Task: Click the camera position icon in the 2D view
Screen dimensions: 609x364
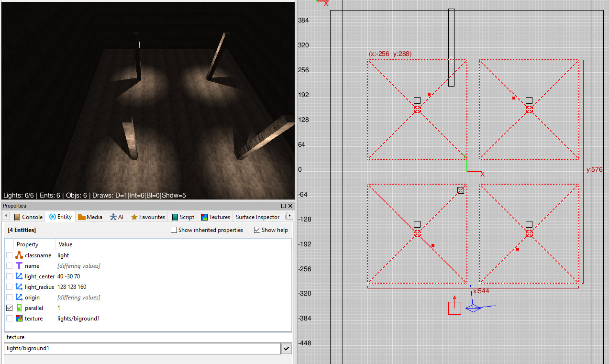Action: coord(473,308)
